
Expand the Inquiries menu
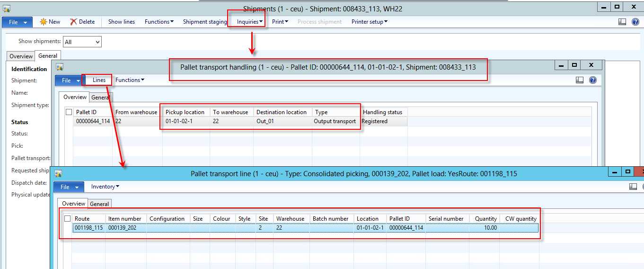click(x=250, y=22)
